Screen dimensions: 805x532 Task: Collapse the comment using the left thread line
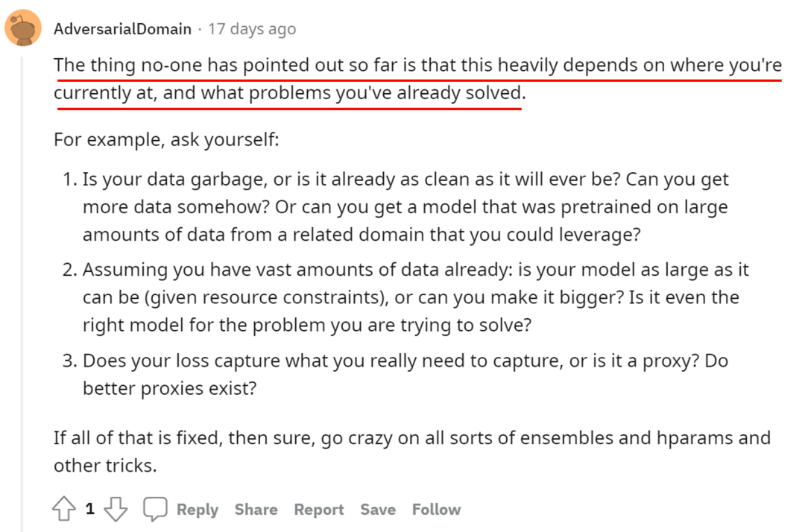point(22,298)
